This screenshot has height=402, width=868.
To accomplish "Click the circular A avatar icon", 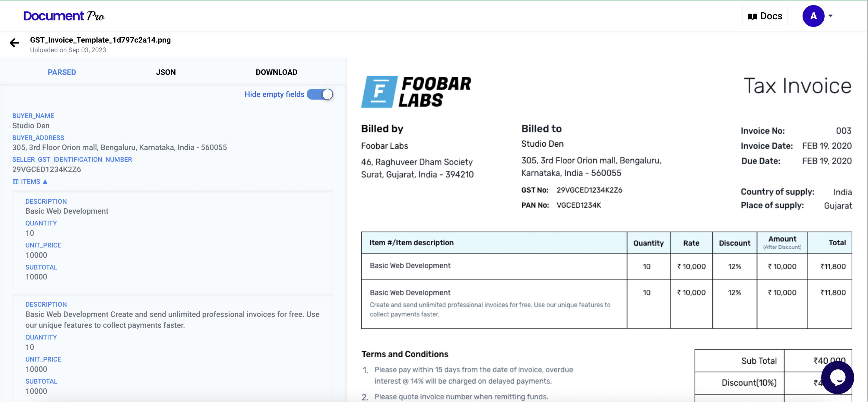I will click(x=814, y=15).
